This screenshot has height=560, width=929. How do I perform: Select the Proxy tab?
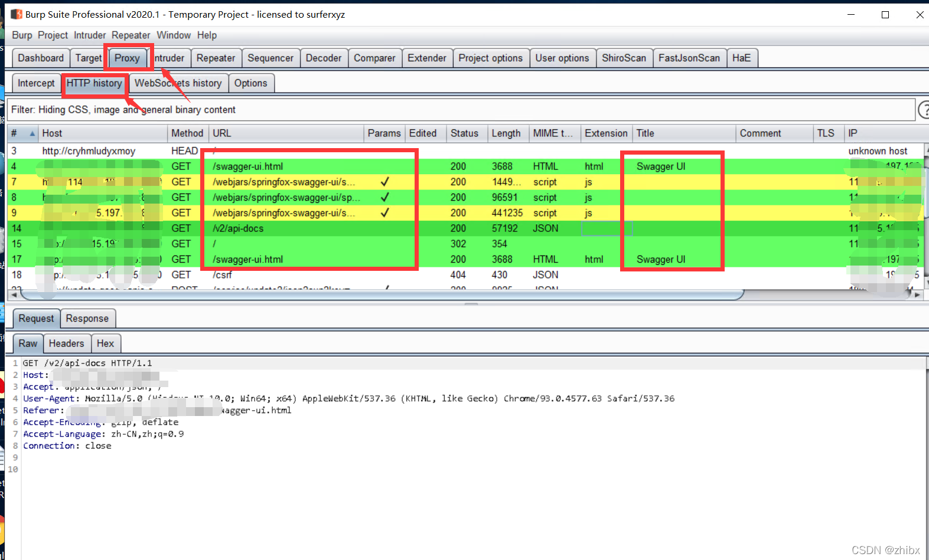127,58
